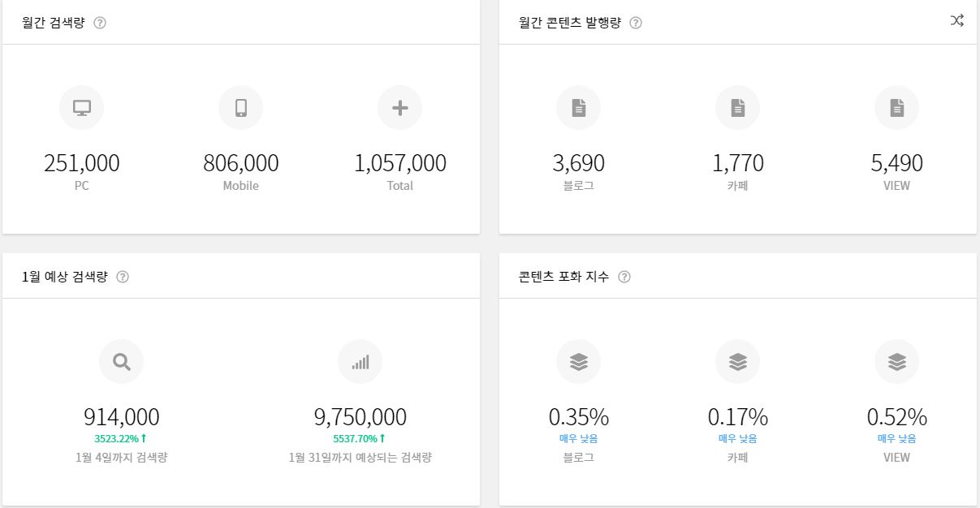Click the shuffle icon in 월간 콘텐츠 발행량
The height and width of the screenshot is (508, 980).
[956, 21]
